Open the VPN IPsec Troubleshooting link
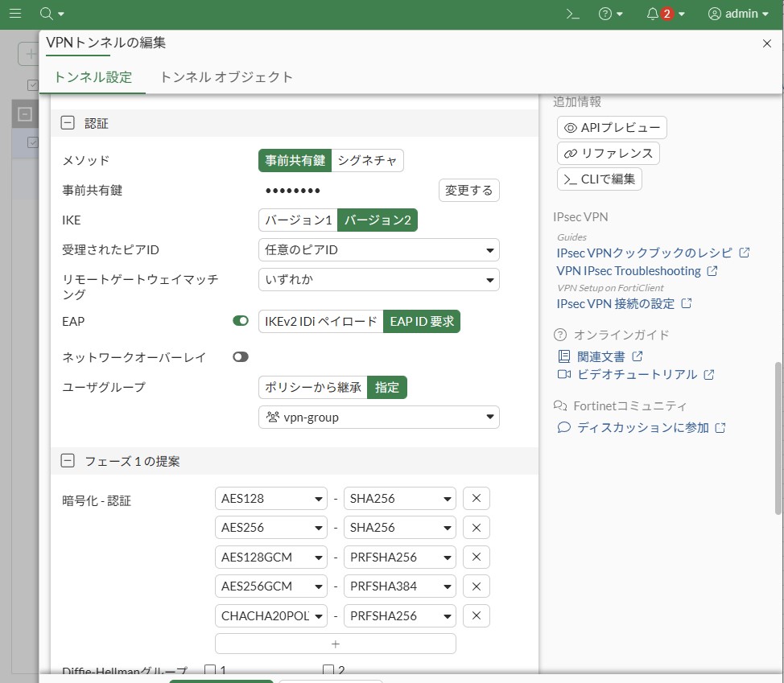 click(629, 271)
